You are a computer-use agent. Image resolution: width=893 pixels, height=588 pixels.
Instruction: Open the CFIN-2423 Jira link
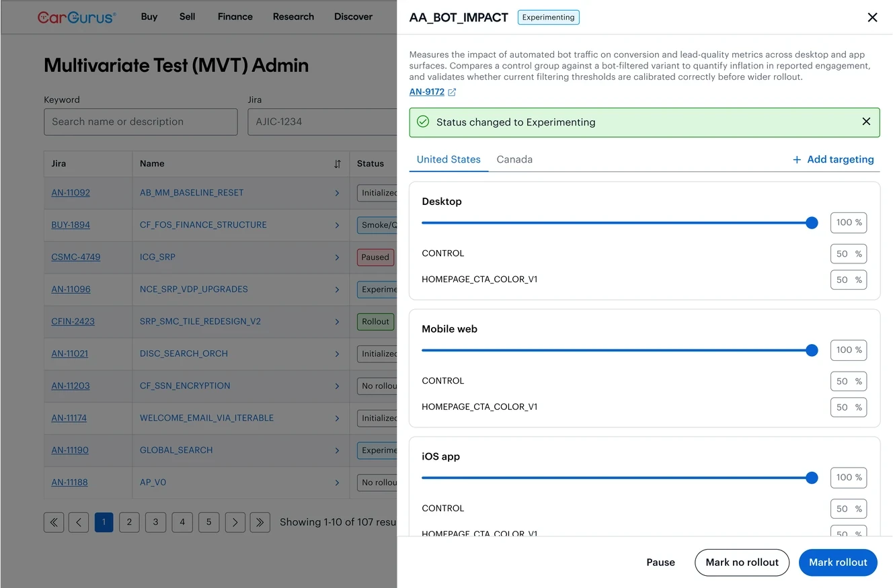tap(73, 322)
